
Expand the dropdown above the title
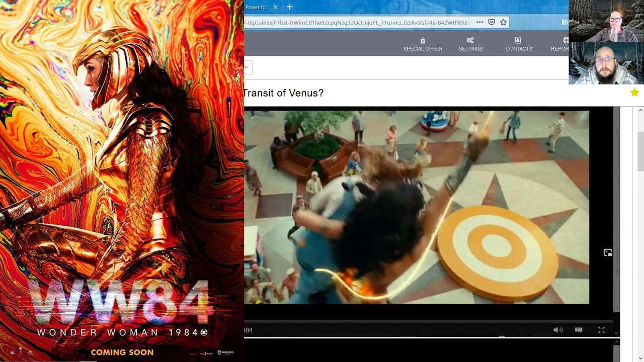click(248, 67)
